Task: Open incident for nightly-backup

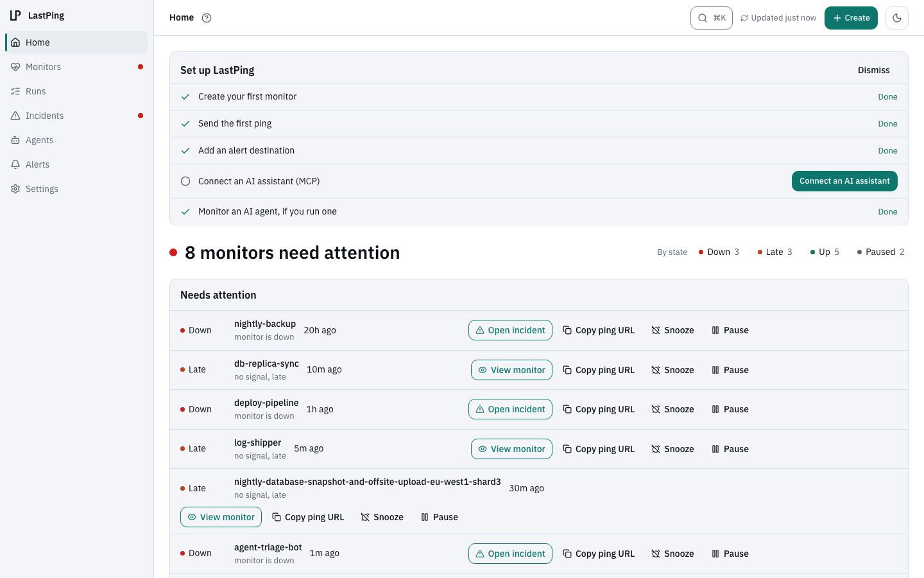Action: [x=510, y=330]
